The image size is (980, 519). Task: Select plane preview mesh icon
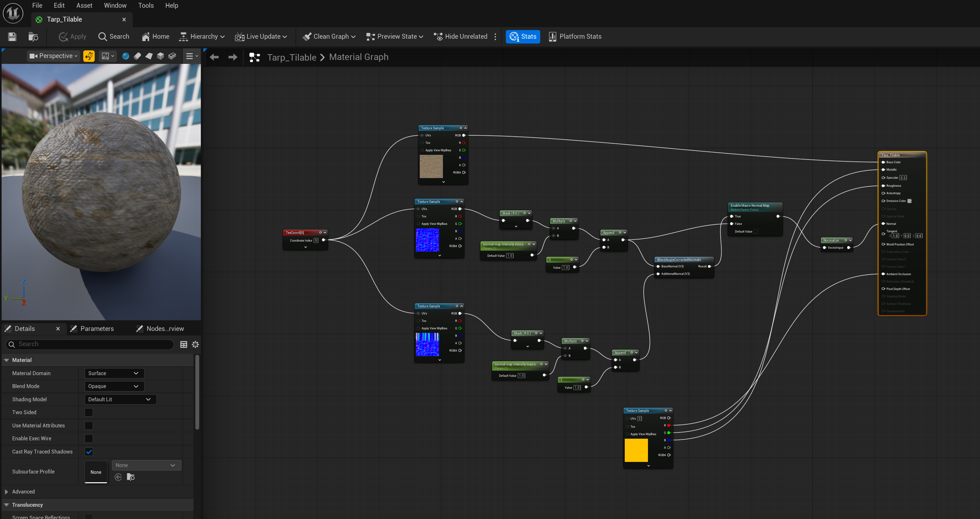coord(149,56)
